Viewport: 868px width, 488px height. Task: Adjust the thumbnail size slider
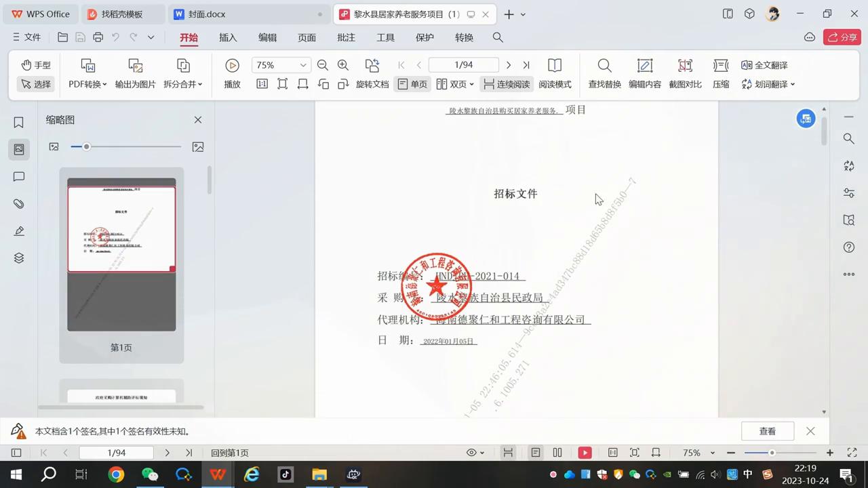pos(86,146)
